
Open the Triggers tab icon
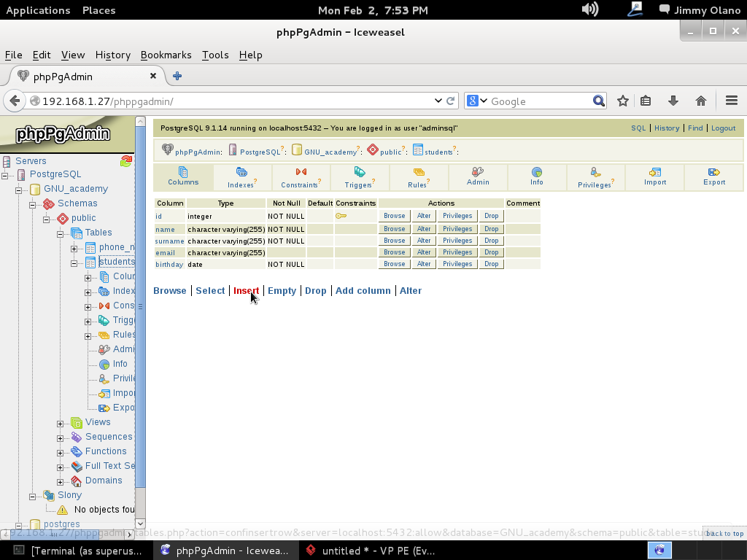tap(359, 172)
